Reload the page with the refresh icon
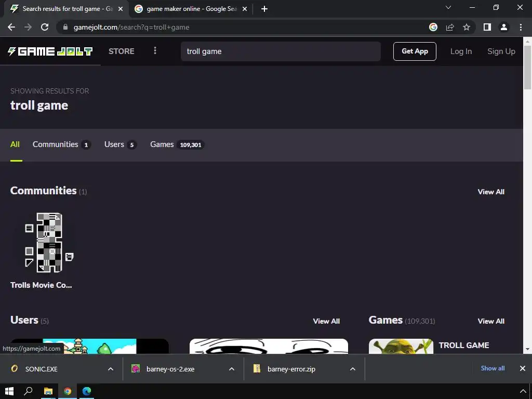Viewport: 532px width, 399px height. [45, 27]
